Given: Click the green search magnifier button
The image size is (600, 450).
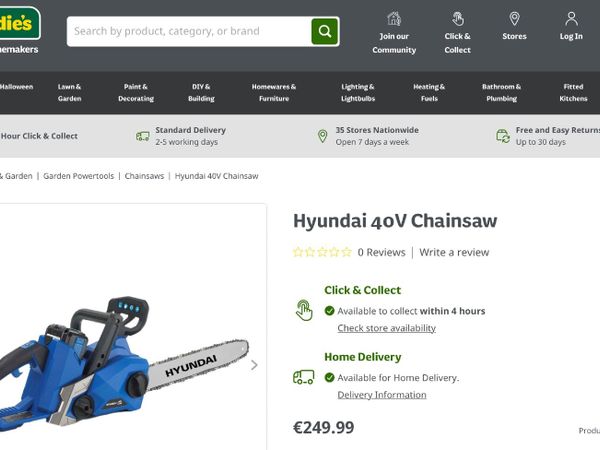Looking at the screenshot, I should (x=324, y=31).
